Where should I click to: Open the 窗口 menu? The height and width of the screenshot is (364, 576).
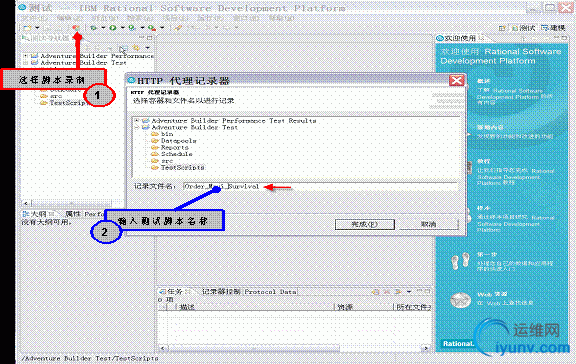coord(246,18)
